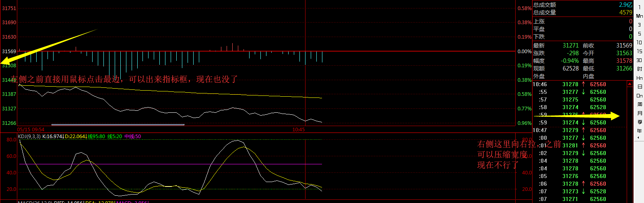
Task: Switch to the 5-minute period
Action: (639, 34)
